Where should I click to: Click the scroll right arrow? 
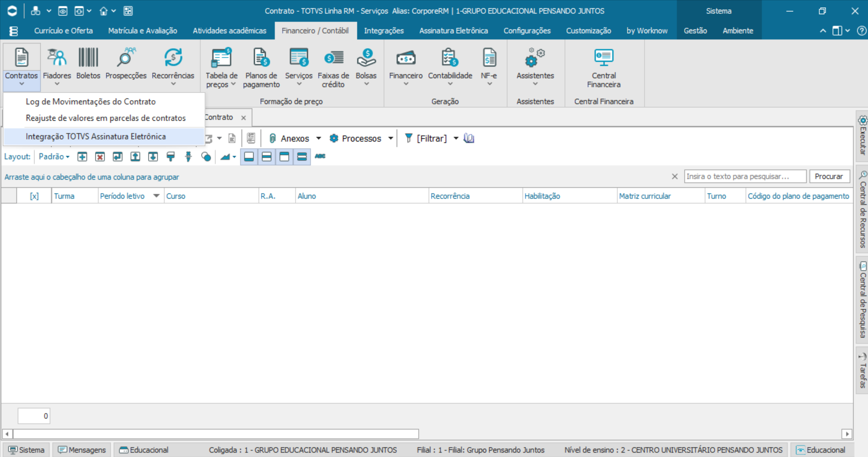(847, 434)
